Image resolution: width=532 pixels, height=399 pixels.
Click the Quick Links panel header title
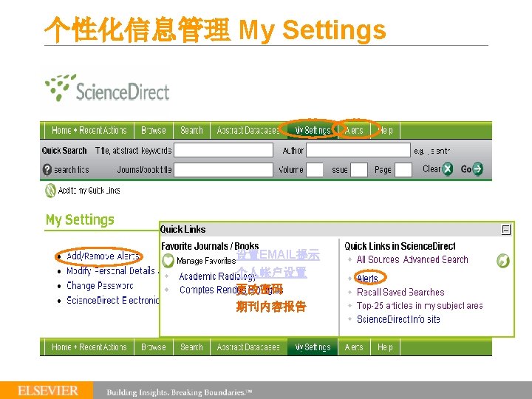pos(183,229)
